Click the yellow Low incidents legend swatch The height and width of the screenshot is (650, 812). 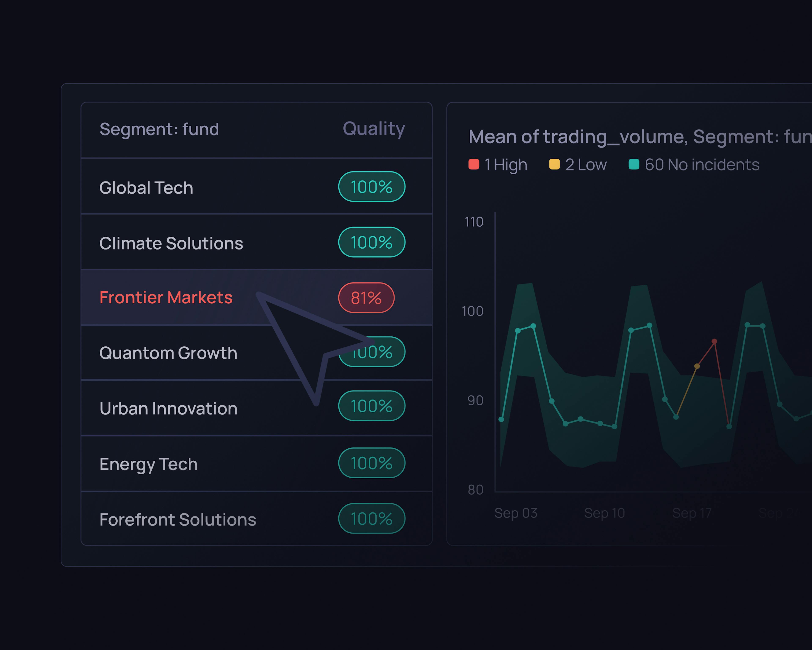554,164
